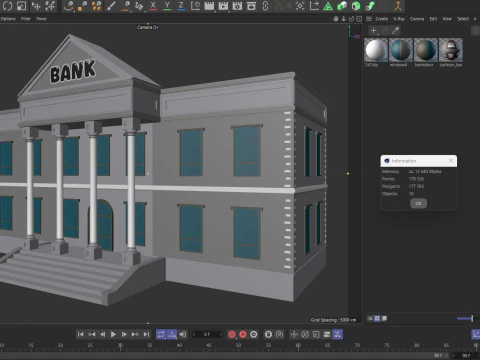Click frame 50 on the timeline ruler

tap(239, 346)
